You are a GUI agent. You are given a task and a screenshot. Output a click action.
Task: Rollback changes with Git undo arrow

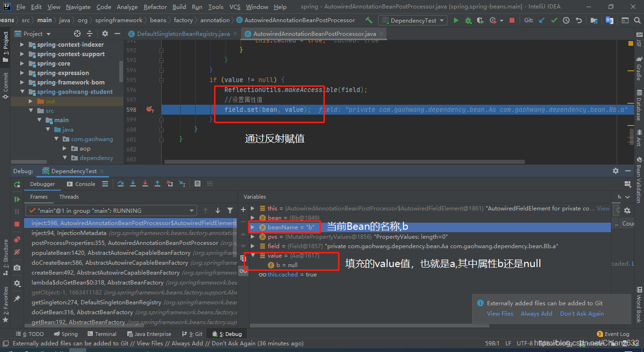click(578, 20)
